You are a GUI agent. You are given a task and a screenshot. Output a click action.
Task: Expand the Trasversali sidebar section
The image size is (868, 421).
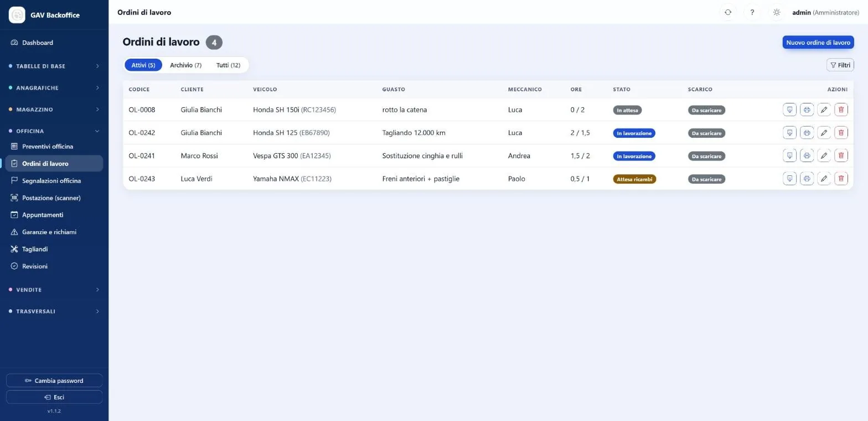tap(54, 311)
